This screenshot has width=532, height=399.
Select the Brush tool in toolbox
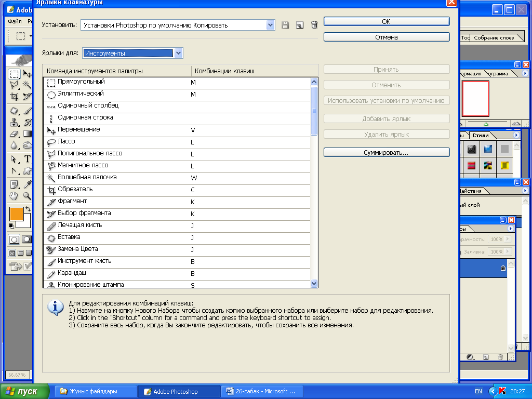pos(27,111)
